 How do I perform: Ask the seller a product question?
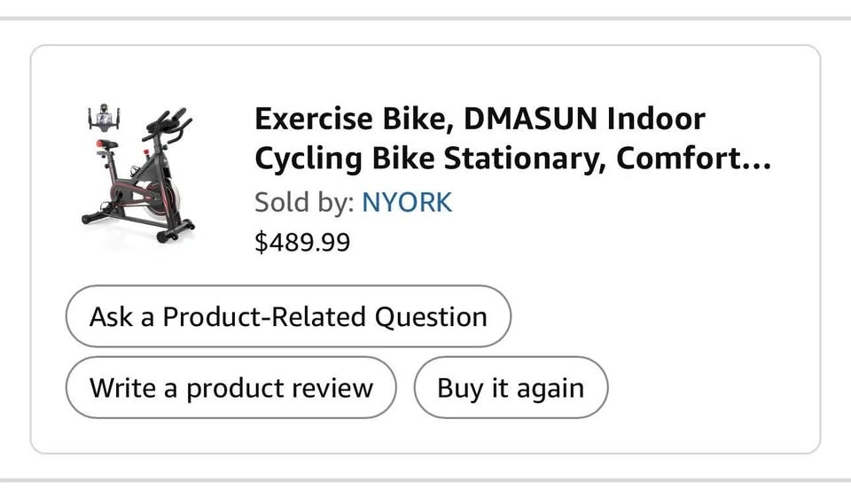[x=288, y=316]
